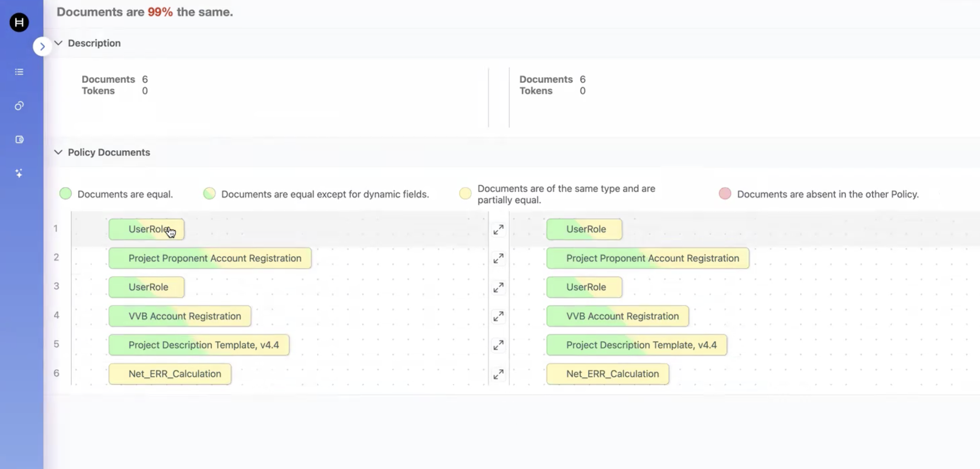Collapse the Description section

(58, 43)
